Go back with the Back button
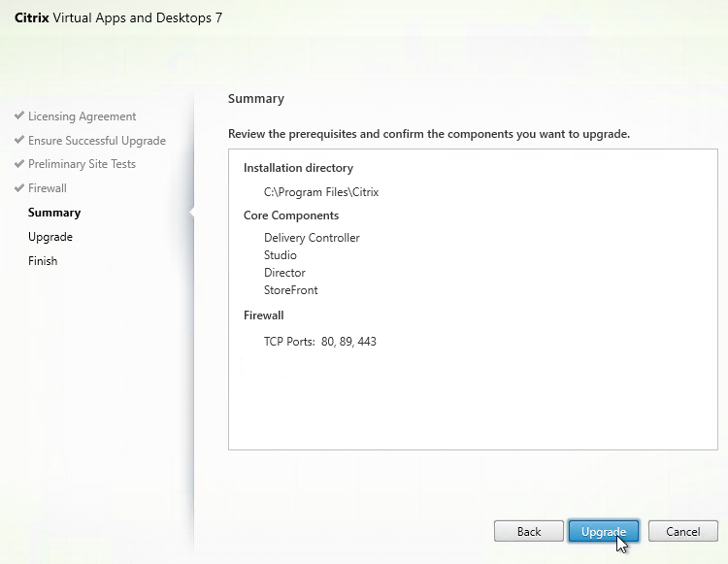Screen dimensions: 728x564 (529, 531)
